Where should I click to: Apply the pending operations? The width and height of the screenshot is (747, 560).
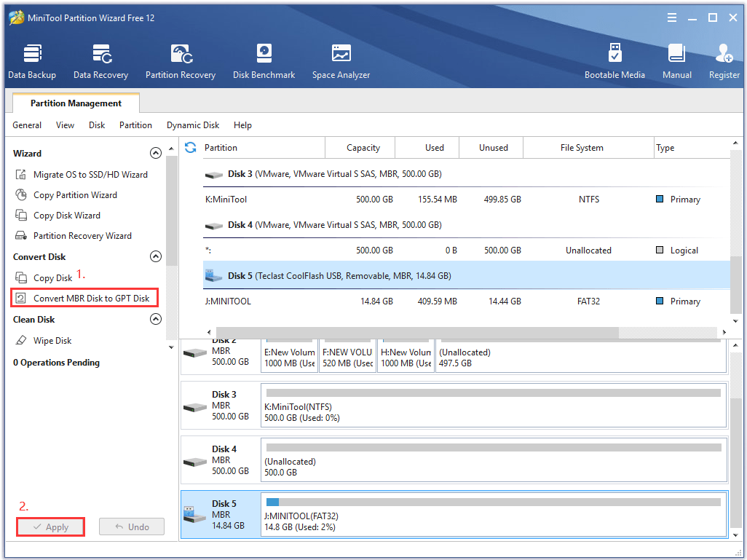pos(50,527)
